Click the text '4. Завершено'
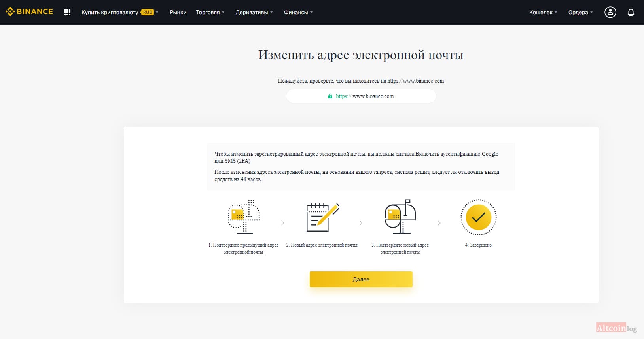644x339 pixels. (x=478, y=245)
